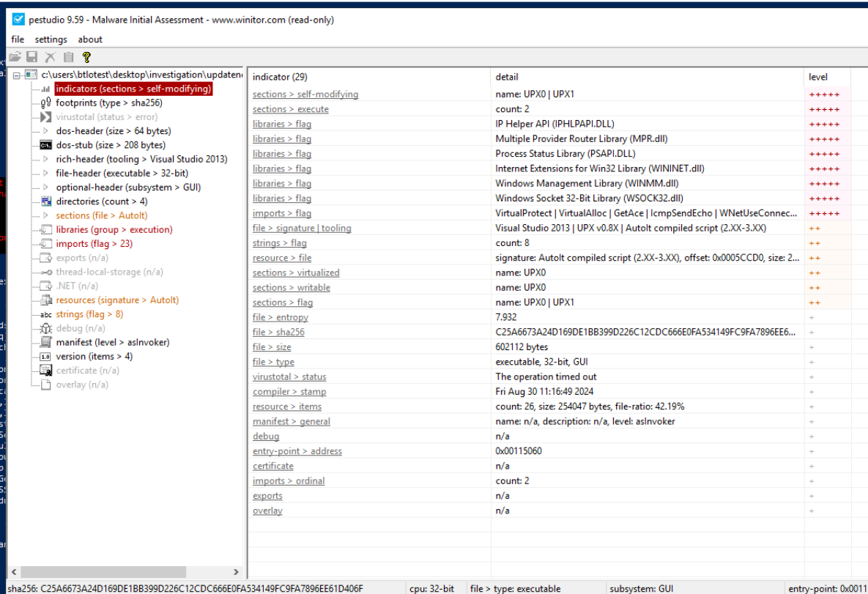The image size is (868, 594).
Task: Click the clipboard copy toolbar icon
Action: 68,57
